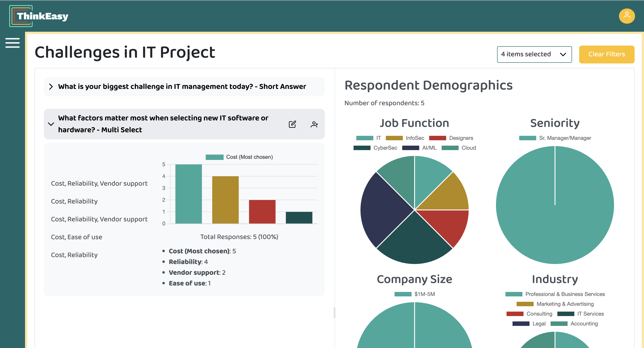Click the Cost (Most chosen) chart legend
The image size is (644, 348).
tap(239, 157)
